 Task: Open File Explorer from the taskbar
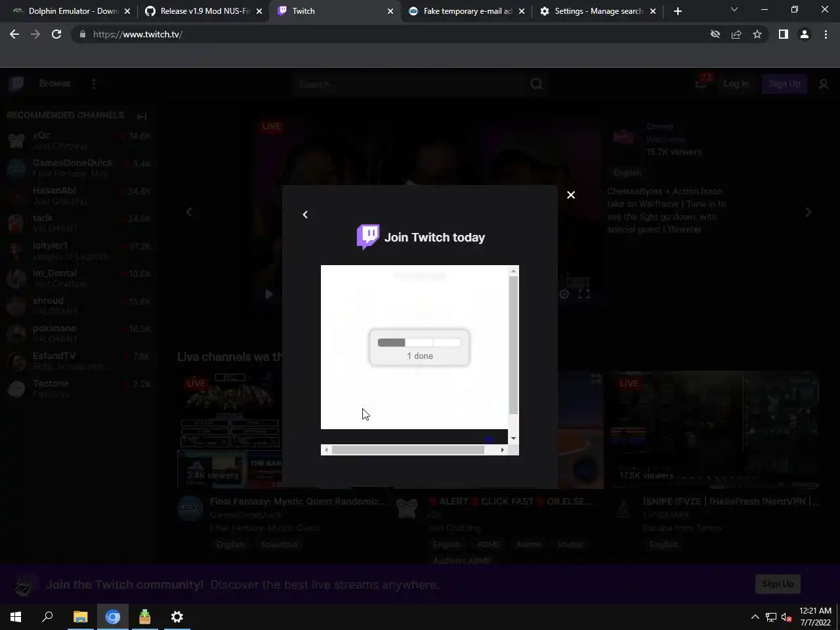coord(81,617)
